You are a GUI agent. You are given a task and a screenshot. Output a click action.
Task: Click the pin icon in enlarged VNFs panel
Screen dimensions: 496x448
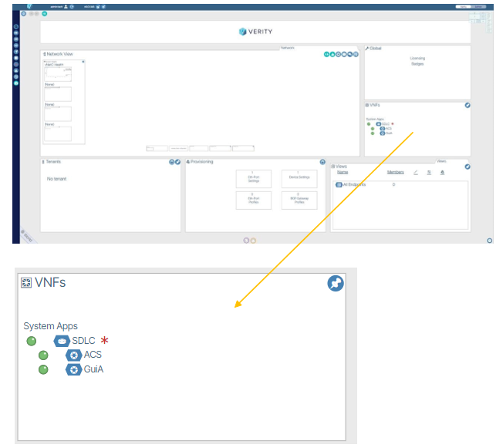click(x=335, y=285)
